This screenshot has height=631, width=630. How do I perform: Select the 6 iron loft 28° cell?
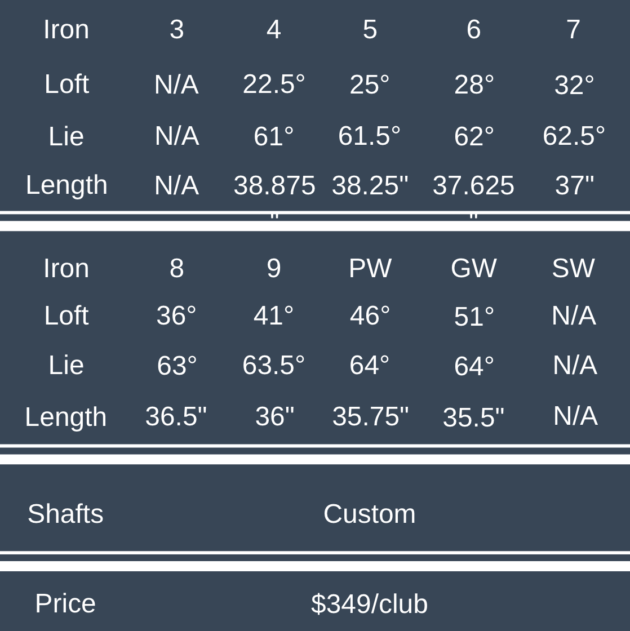473,85
